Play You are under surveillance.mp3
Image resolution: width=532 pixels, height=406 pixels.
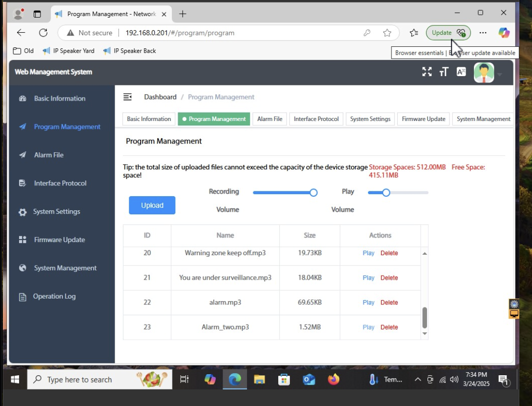point(368,278)
